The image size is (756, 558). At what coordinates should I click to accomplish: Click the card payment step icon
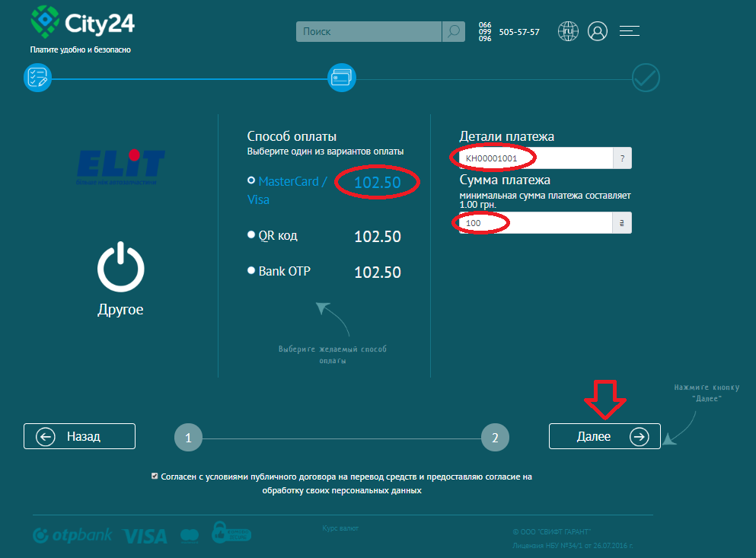click(x=341, y=78)
